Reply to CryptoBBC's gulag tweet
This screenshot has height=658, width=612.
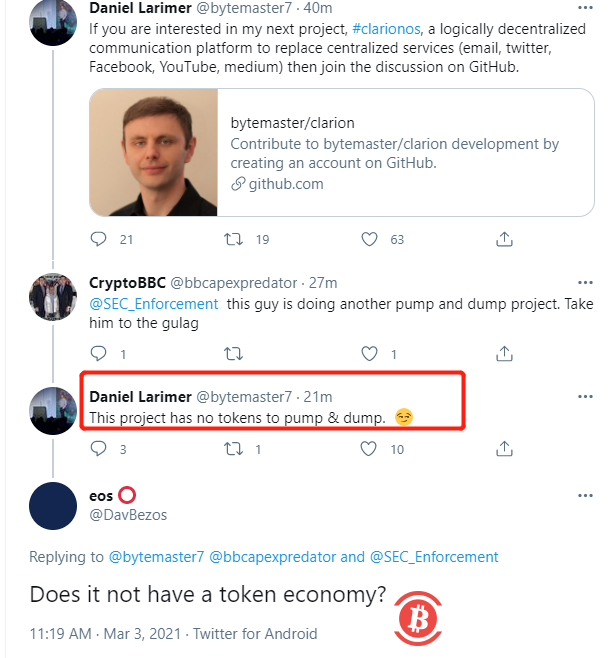click(x=98, y=353)
